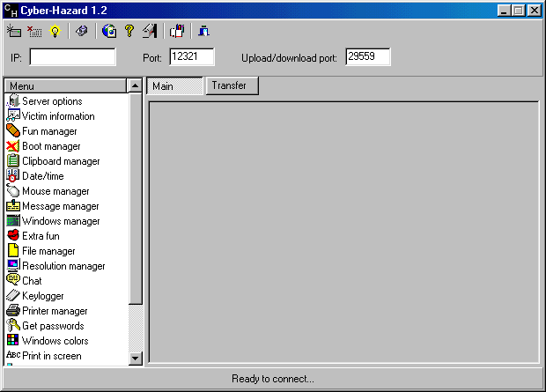Click the Upload/download port field
This screenshot has width=546, height=392.
click(367, 57)
